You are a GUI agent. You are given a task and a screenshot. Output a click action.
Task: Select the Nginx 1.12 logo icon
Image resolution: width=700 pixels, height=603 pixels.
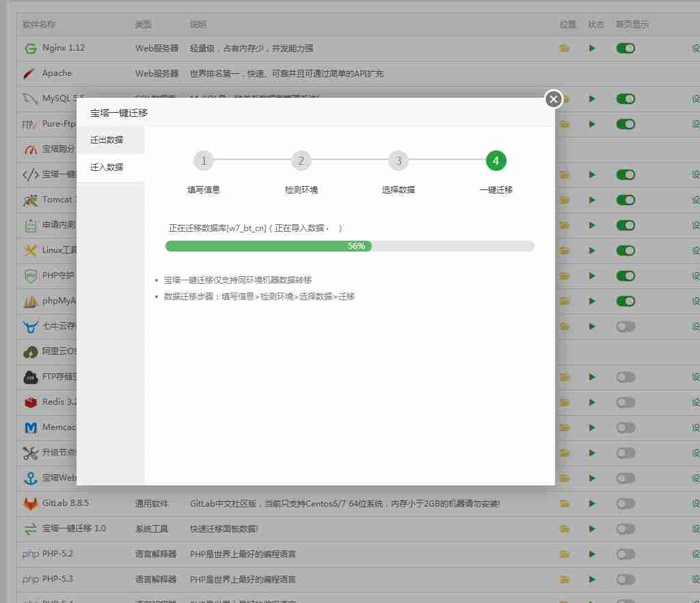30,48
